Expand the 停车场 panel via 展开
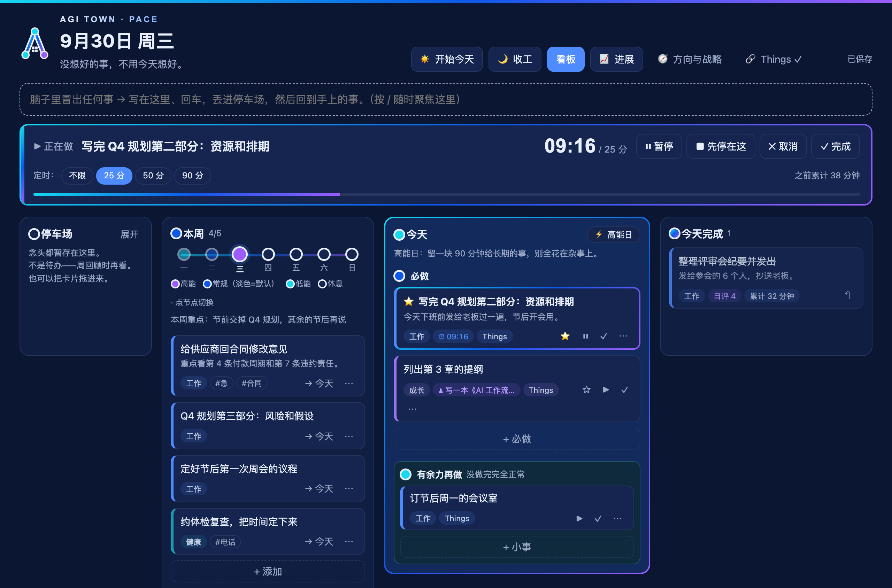The image size is (892, 588). pyautogui.click(x=129, y=234)
